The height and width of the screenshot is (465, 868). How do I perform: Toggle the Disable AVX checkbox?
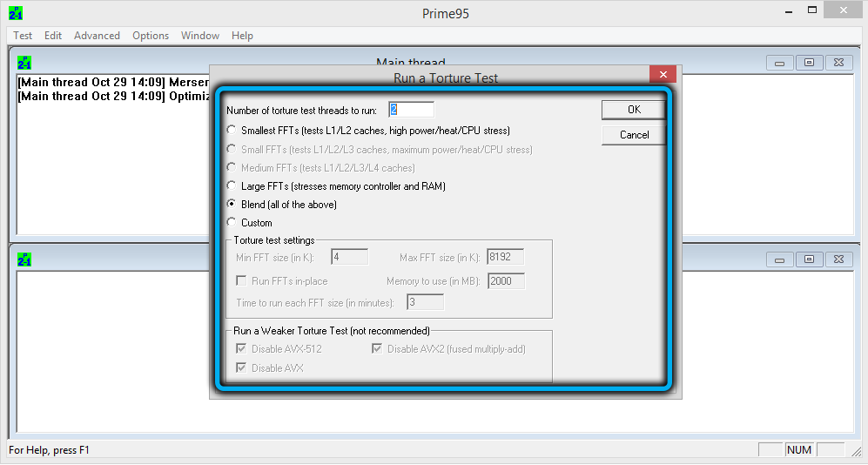241,368
